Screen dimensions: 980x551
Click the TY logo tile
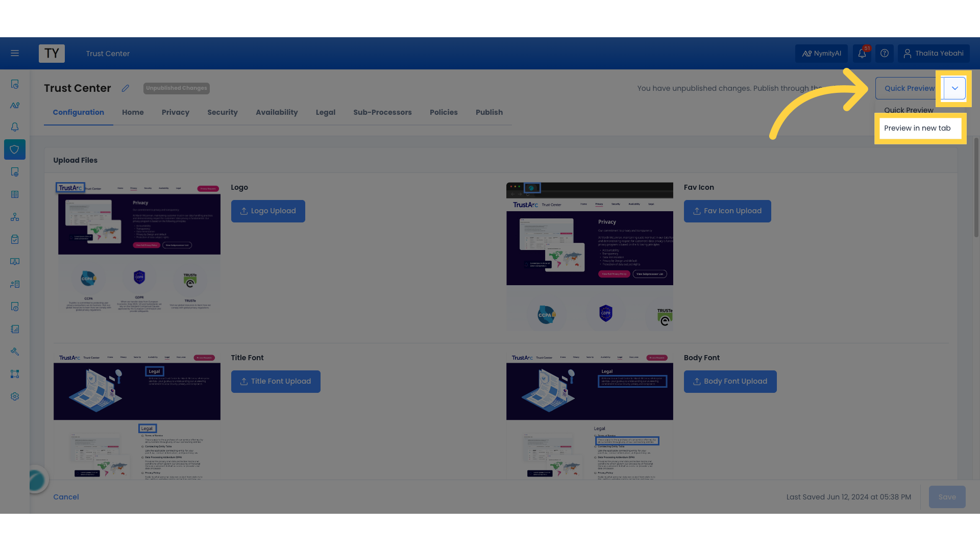[x=52, y=53]
